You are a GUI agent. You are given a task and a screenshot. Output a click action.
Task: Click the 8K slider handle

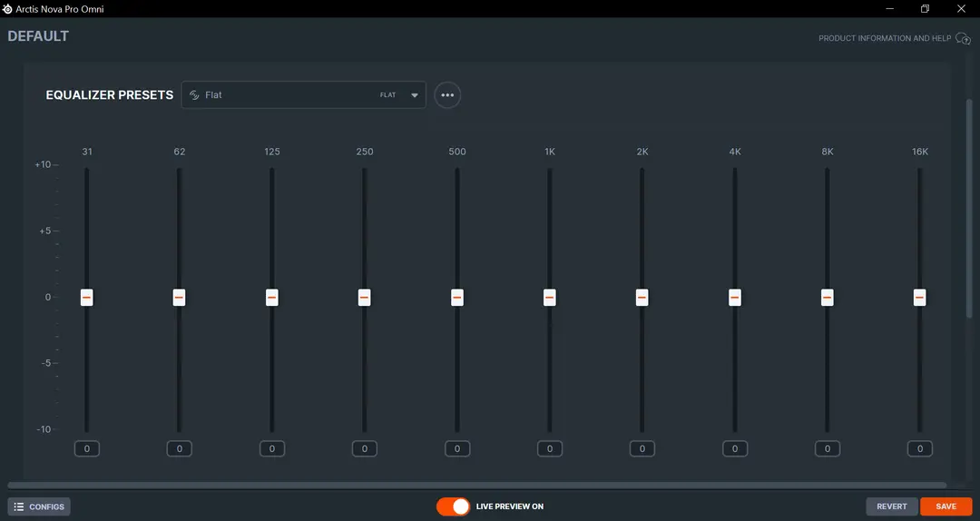pos(828,297)
